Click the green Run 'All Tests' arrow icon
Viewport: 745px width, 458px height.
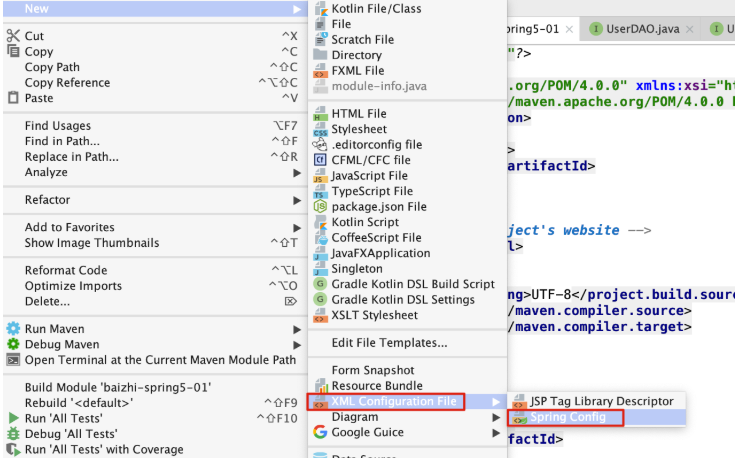13,418
